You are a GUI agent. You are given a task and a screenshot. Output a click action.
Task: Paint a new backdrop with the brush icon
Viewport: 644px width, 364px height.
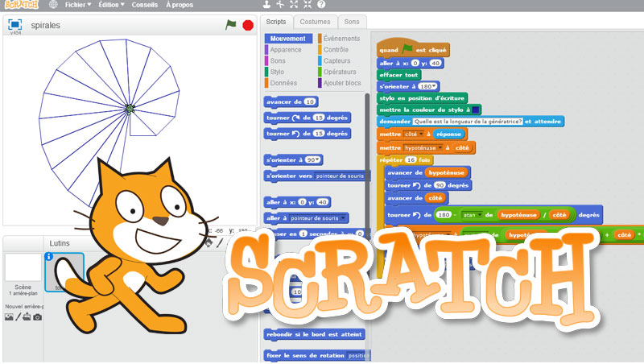(x=18, y=317)
